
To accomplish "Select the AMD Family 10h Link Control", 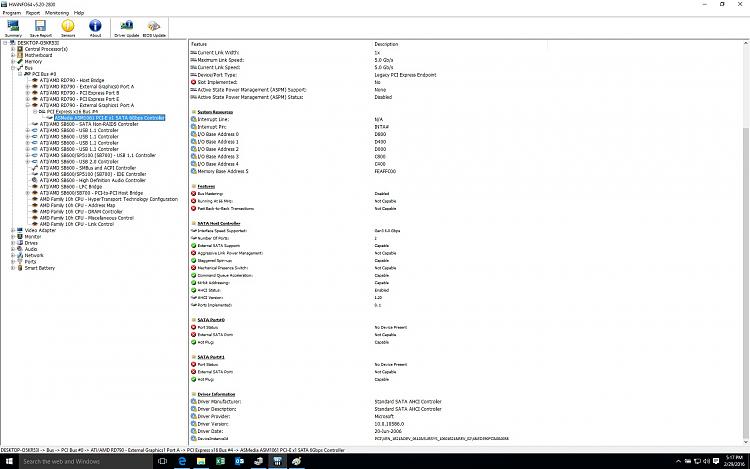I will (77, 224).
